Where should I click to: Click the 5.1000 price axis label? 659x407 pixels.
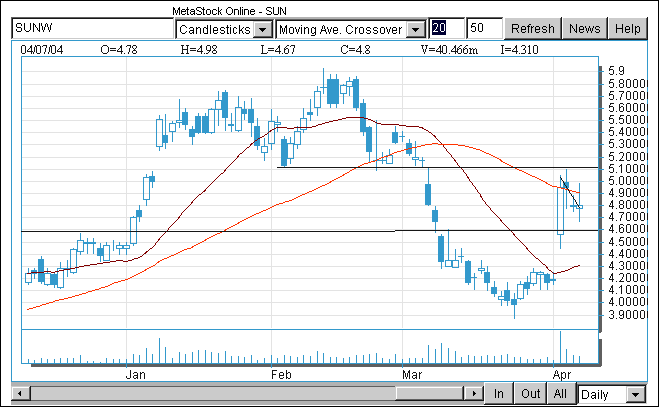tap(627, 169)
